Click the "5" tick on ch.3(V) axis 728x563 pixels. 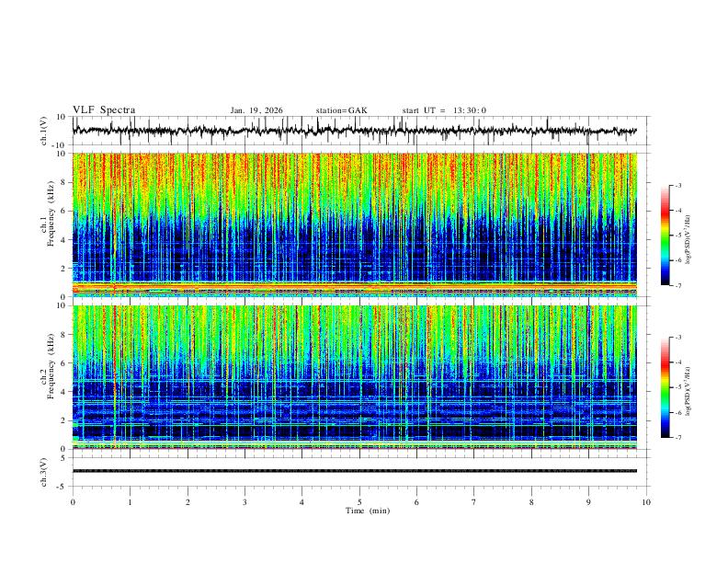pyautogui.click(x=64, y=458)
